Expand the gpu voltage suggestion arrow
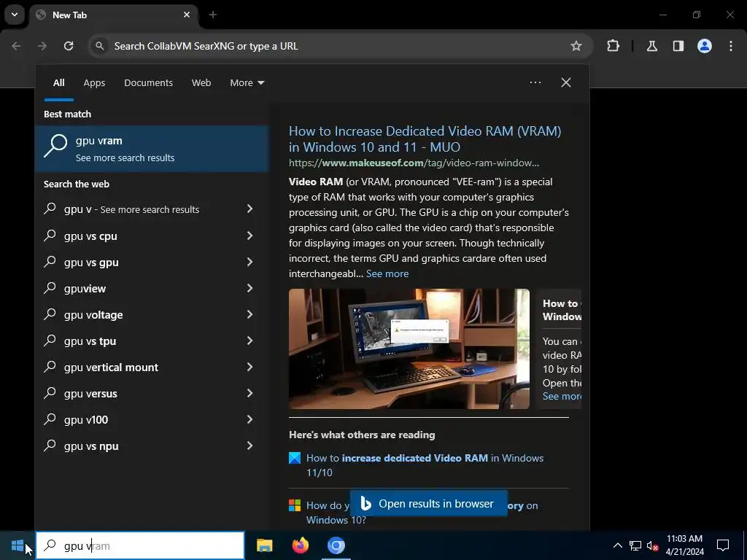The image size is (747, 560). (249, 314)
